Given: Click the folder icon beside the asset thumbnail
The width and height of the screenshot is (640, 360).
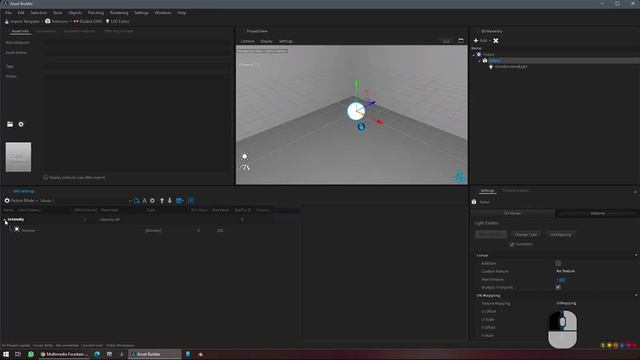Looking at the screenshot, I should pos(10,124).
